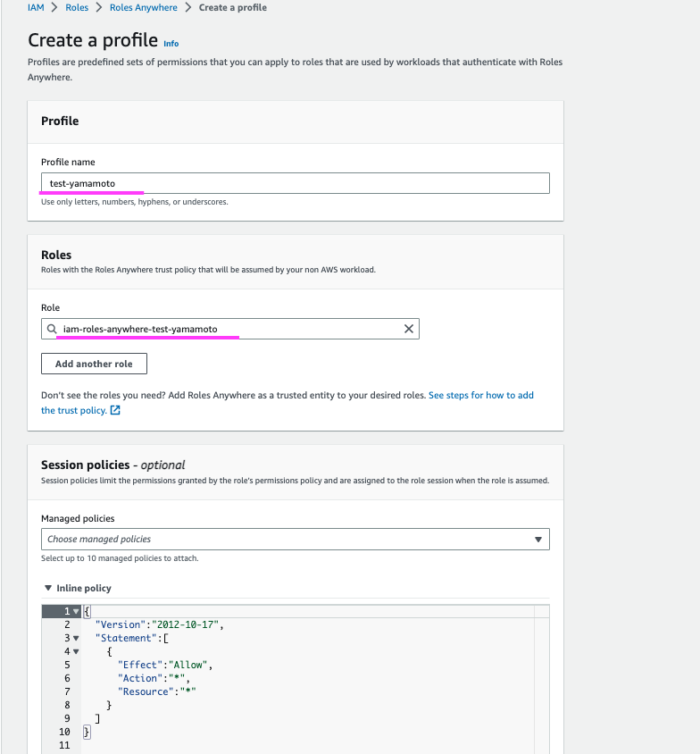700x754 pixels.
Task: Click the Info link beside Create a profile
Action: tap(171, 44)
